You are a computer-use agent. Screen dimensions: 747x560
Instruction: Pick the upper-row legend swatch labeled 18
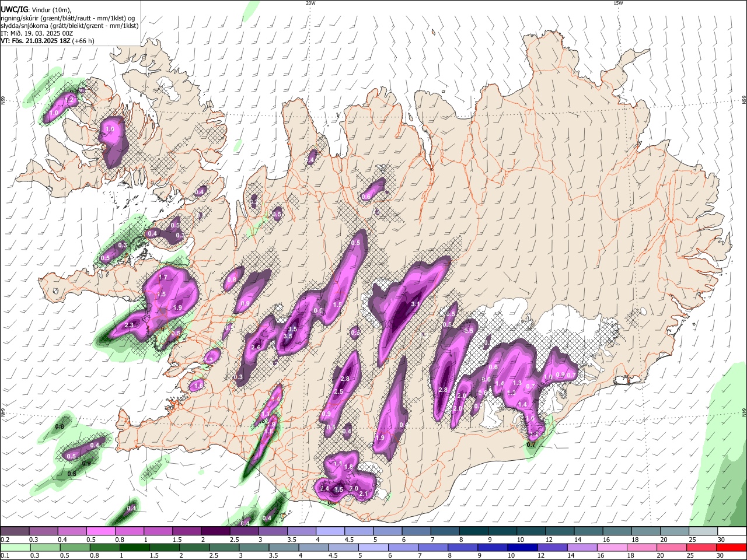coord(645,531)
